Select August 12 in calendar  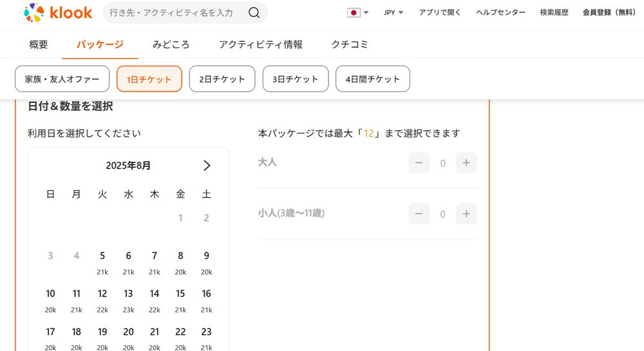point(102,301)
